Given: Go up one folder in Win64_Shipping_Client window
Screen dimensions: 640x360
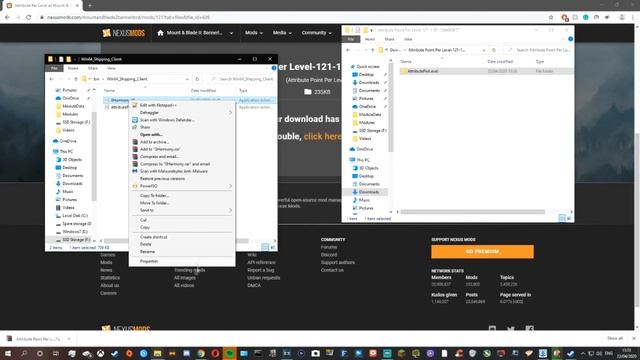Looking at the screenshot, I should pos(76,79).
